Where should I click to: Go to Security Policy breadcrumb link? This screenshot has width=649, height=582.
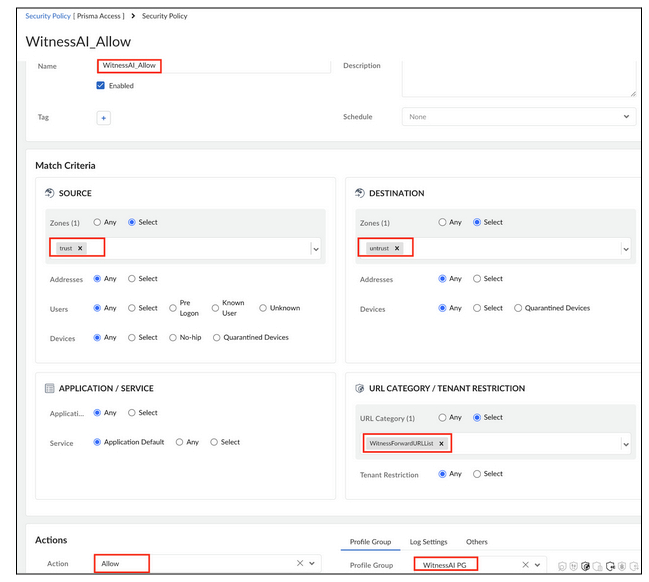[x=48, y=16]
